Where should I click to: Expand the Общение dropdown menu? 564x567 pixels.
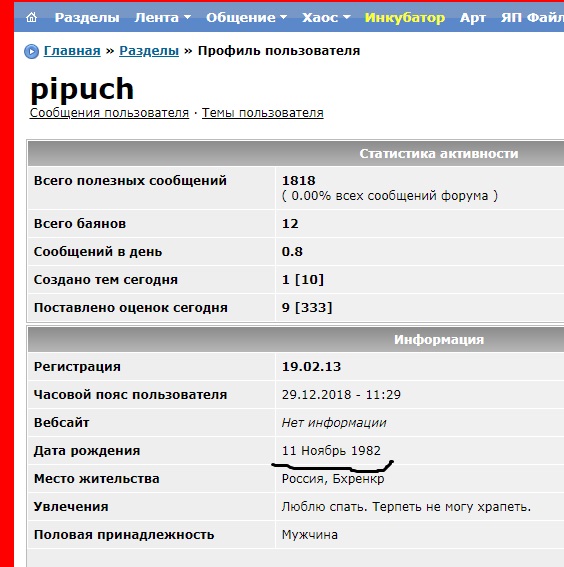click(x=246, y=17)
